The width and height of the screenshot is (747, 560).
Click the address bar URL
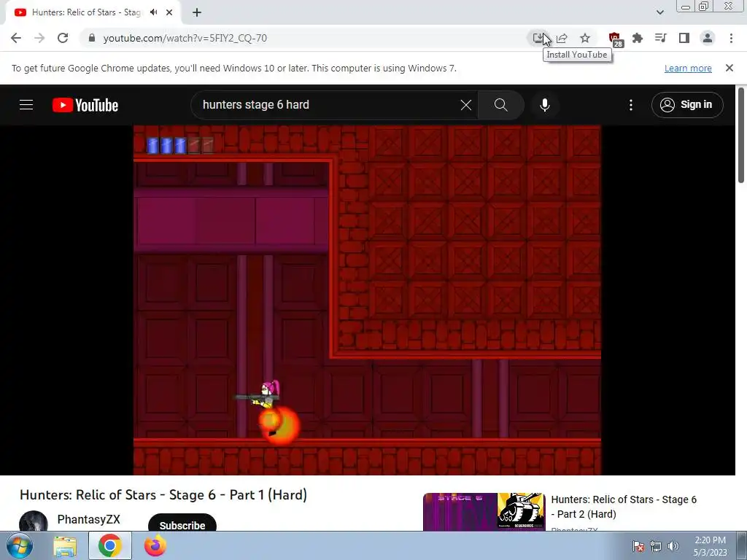(185, 38)
